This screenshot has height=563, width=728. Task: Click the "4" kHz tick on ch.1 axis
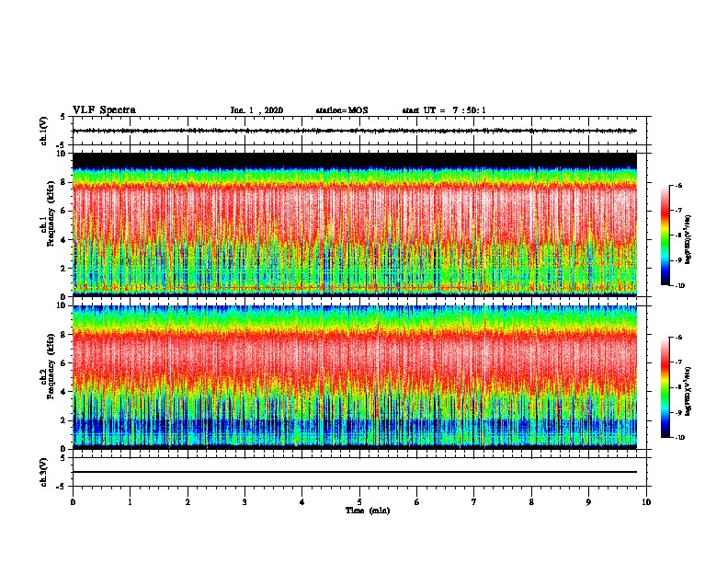tap(63, 240)
